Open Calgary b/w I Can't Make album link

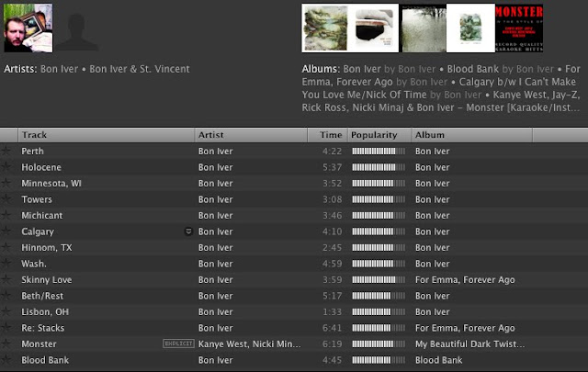(x=439, y=88)
